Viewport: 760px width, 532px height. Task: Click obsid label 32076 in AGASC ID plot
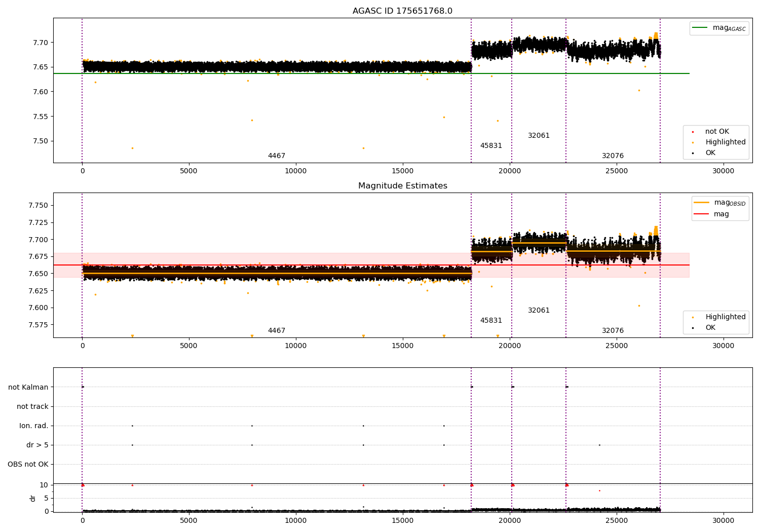pos(613,156)
